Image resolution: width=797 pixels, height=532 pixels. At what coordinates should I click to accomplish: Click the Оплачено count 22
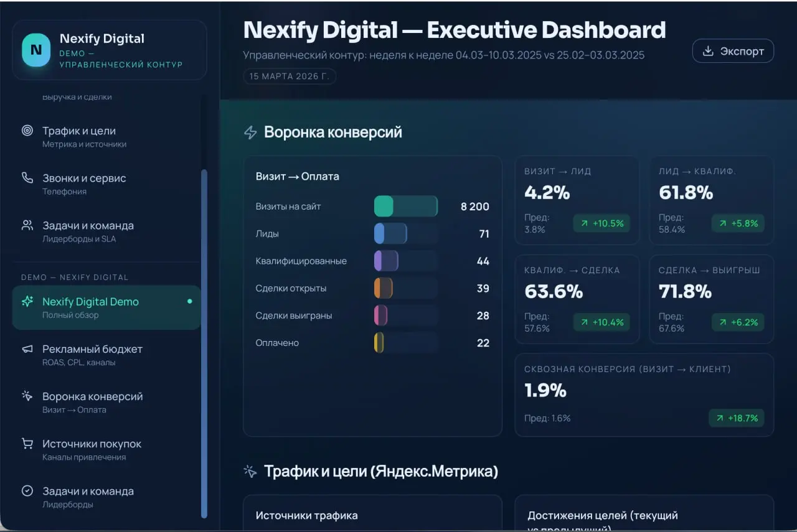click(483, 343)
